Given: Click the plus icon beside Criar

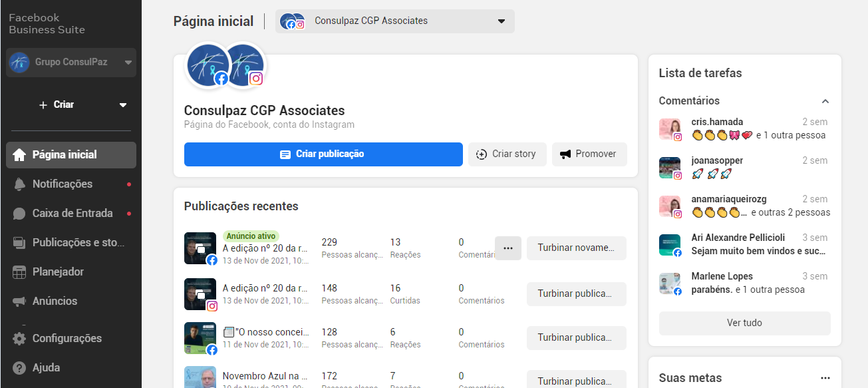Looking at the screenshot, I should point(43,105).
